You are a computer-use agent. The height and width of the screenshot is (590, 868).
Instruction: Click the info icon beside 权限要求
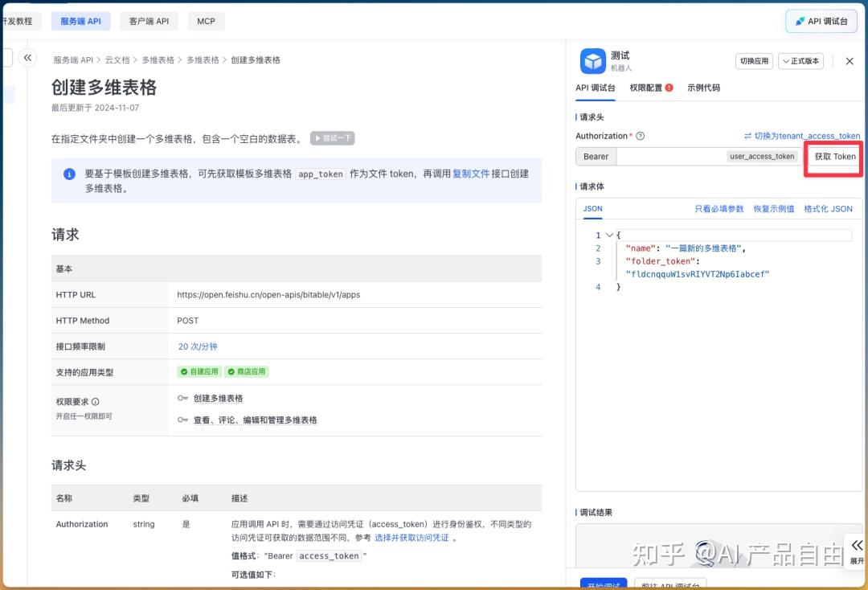tap(95, 402)
